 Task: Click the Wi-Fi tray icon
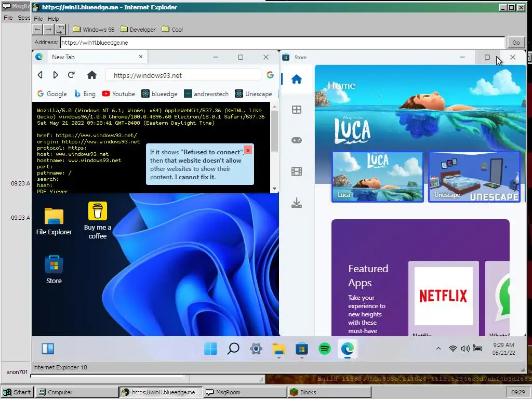[x=453, y=349]
